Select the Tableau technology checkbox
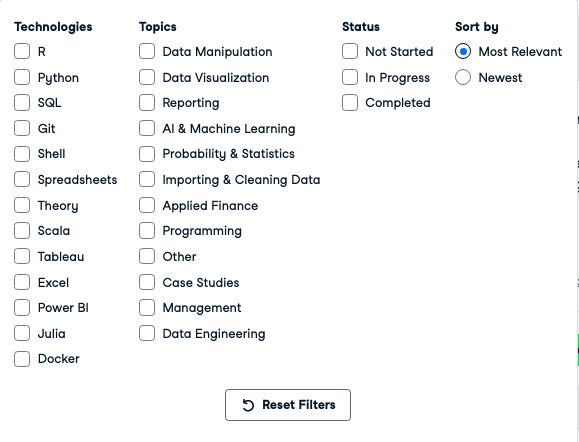Viewport: 579px width, 442px height. click(x=22, y=257)
